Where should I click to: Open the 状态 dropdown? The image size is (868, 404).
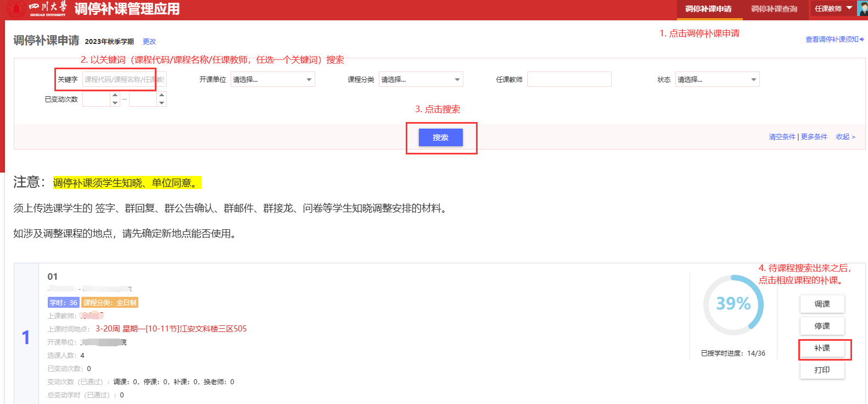click(717, 80)
